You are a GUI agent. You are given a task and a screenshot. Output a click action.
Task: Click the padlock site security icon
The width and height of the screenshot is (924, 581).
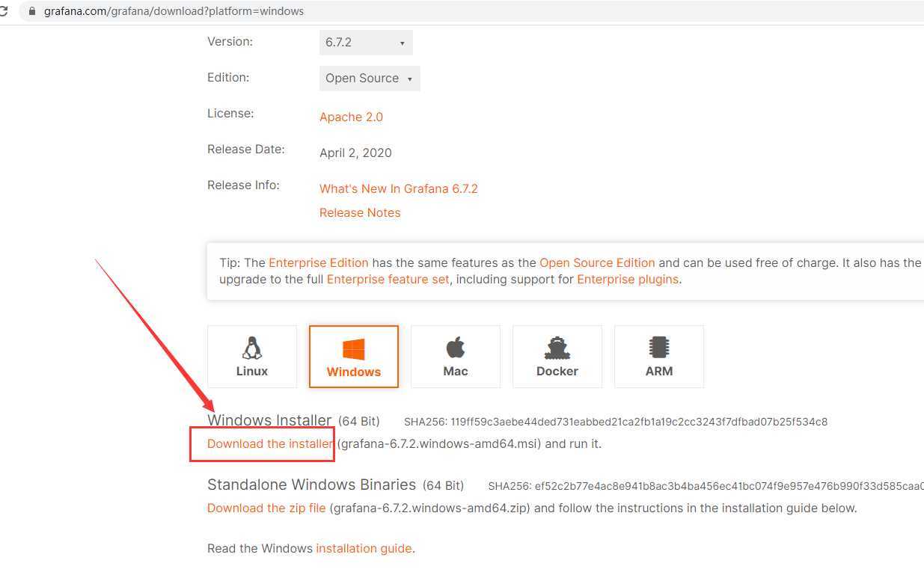(31, 11)
